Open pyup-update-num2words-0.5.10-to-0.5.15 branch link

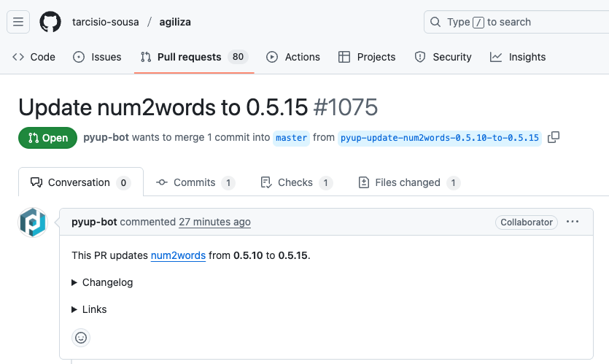coord(440,138)
